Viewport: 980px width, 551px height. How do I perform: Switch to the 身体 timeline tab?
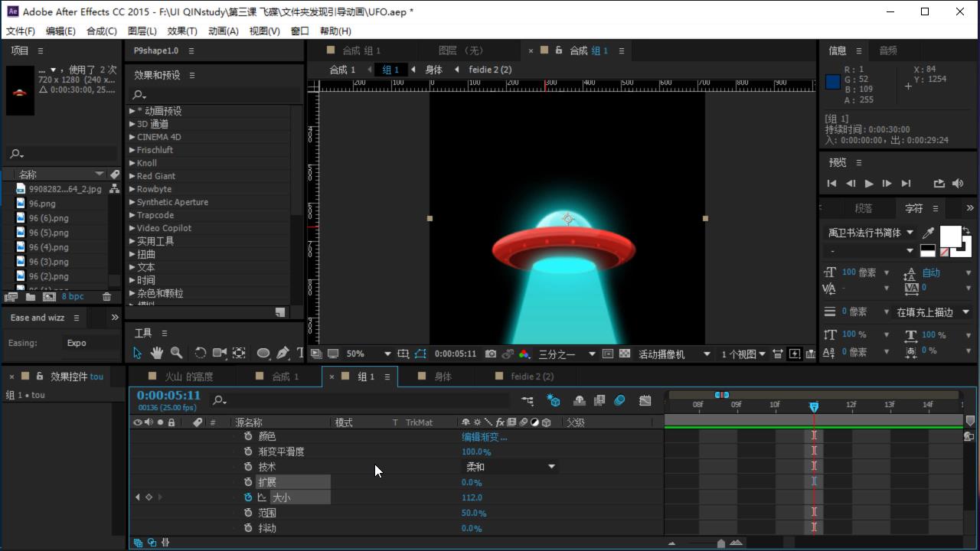pos(443,377)
